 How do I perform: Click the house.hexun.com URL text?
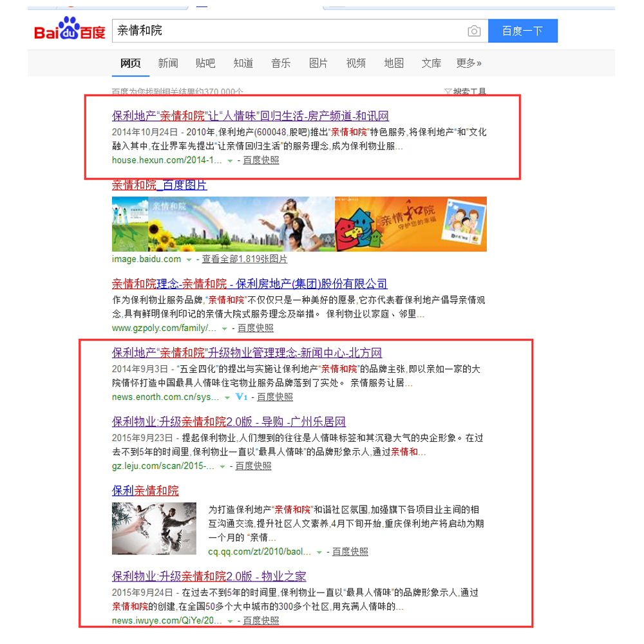coord(167,160)
